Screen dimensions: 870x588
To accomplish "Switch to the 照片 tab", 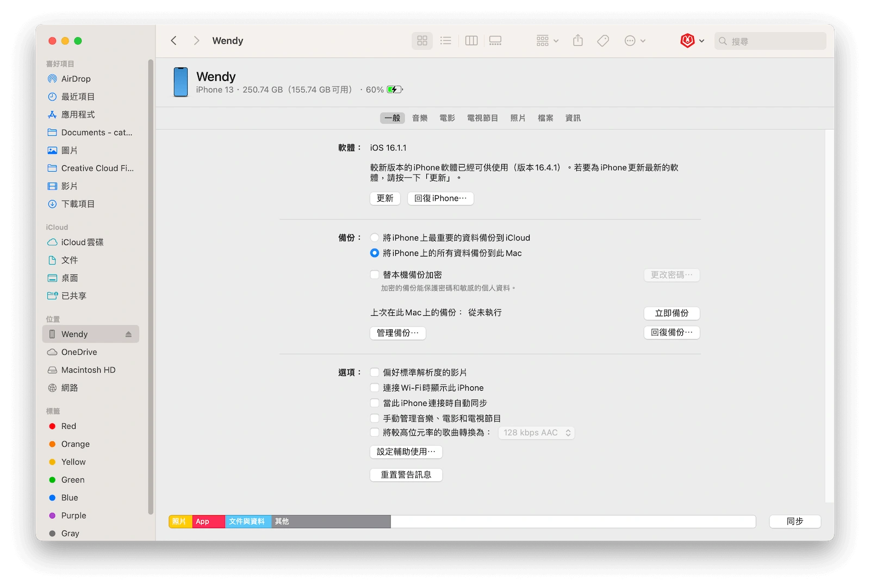I will click(518, 118).
